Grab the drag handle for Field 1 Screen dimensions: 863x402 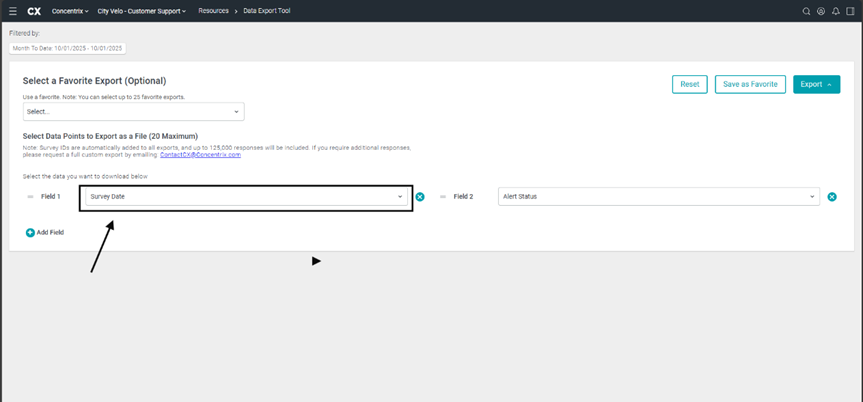pos(30,197)
